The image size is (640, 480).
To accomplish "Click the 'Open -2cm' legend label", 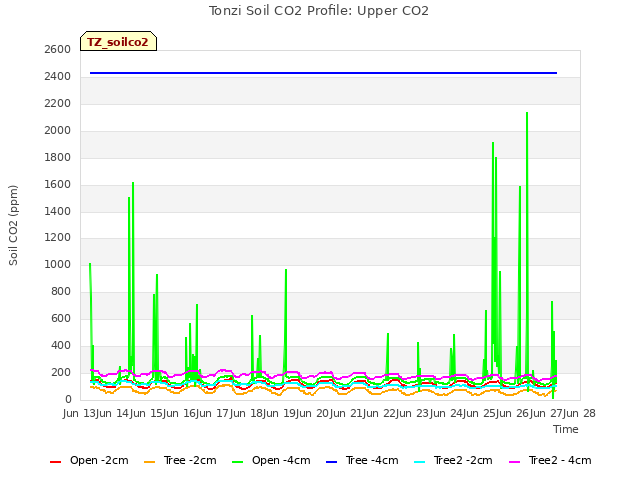I will [99, 460].
